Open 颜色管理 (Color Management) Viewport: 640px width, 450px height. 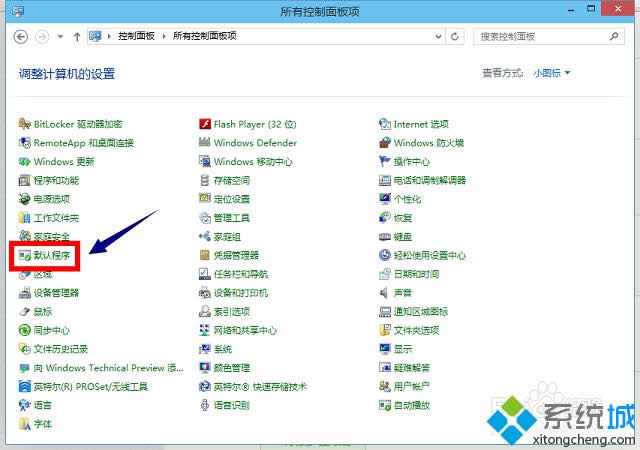pyautogui.click(x=231, y=368)
